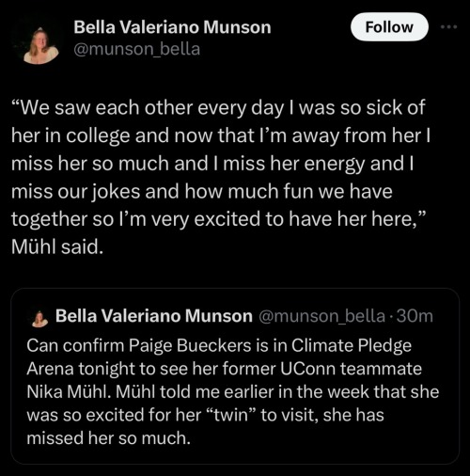
Task: Click 'Climate Pledge' in the quoted tweet
Action: [x=352, y=346]
